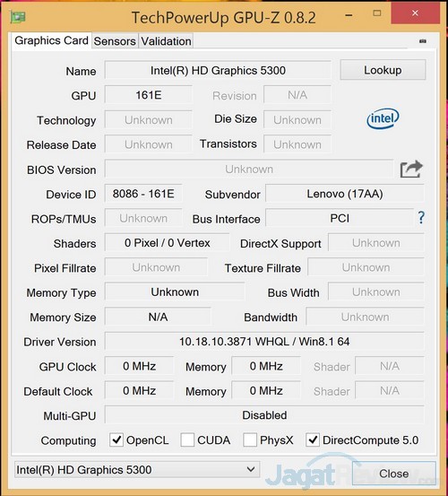Image resolution: width=448 pixels, height=496 pixels.
Task: Click the Transistors Unknown field
Action: pyautogui.click(x=297, y=144)
